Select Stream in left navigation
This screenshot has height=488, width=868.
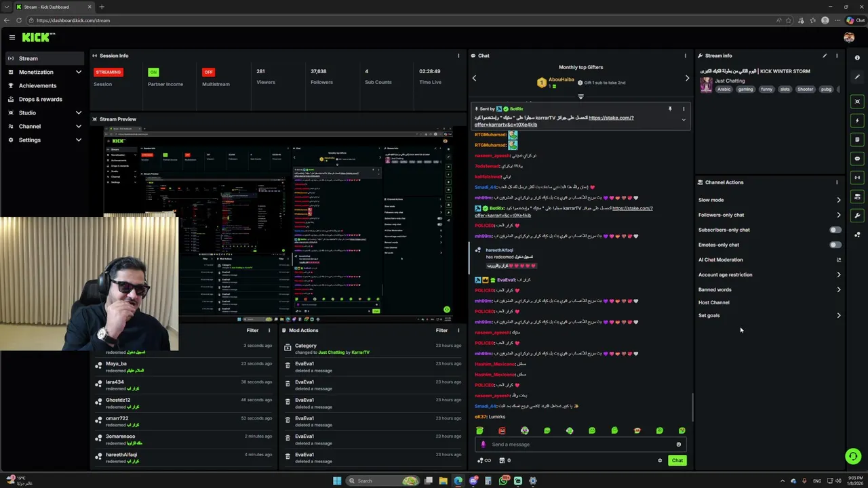tap(46, 58)
